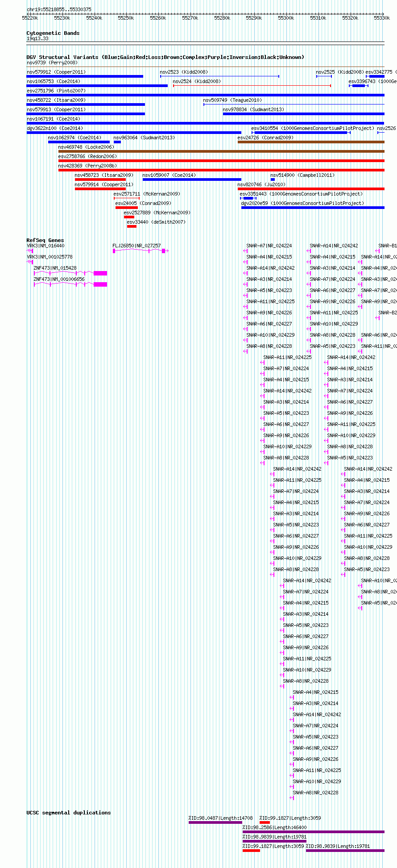Open the nsv2523 (Kidd2008) variant feature
Viewport: 397px width, 868px height.
tap(219, 76)
